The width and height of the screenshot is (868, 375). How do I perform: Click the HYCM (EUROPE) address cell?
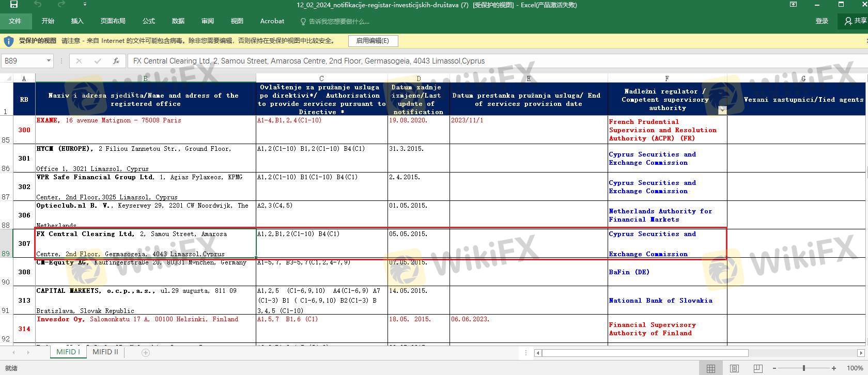click(x=145, y=158)
